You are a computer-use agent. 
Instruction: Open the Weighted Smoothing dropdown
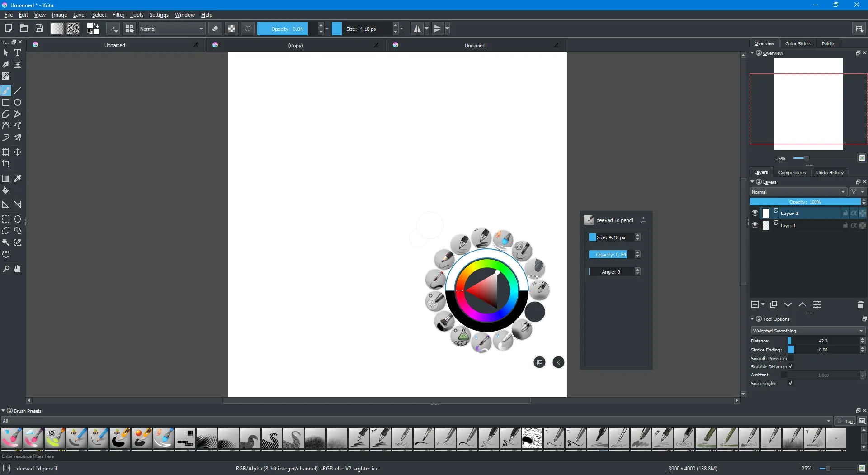point(807,331)
